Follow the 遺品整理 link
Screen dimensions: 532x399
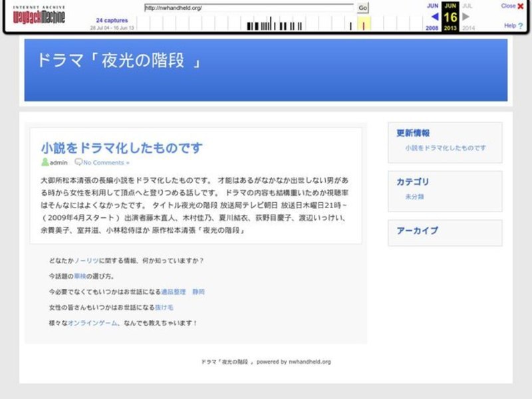(174, 292)
